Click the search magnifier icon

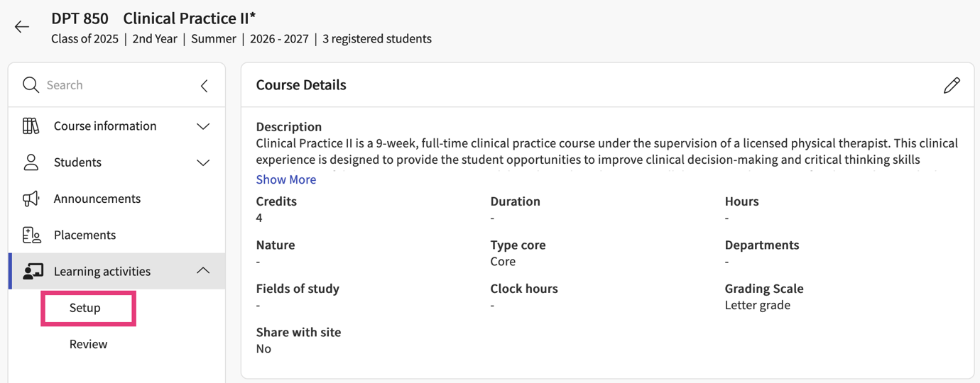click(31, 85)
